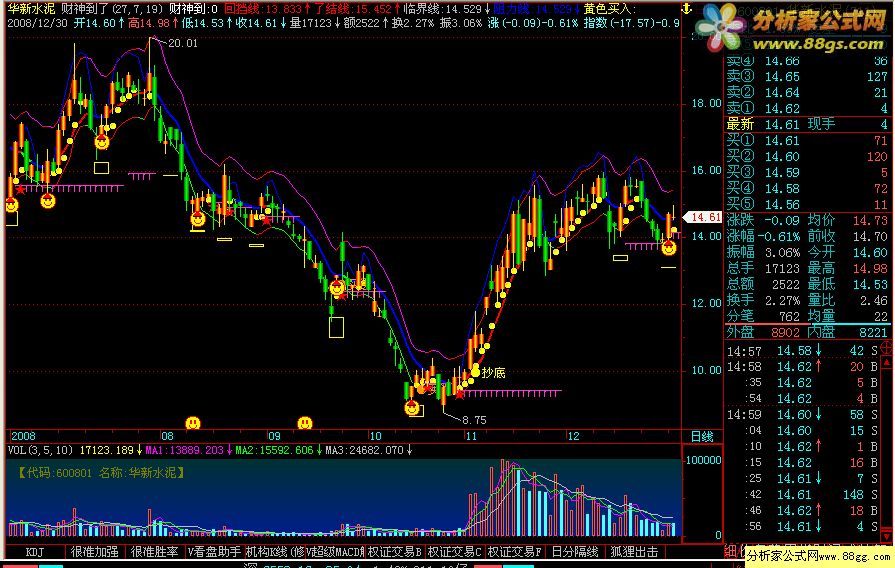The width and height of the screenshot is (895, 568).
Task: Click the 18.00 price axis label
Action: [707, 103]
